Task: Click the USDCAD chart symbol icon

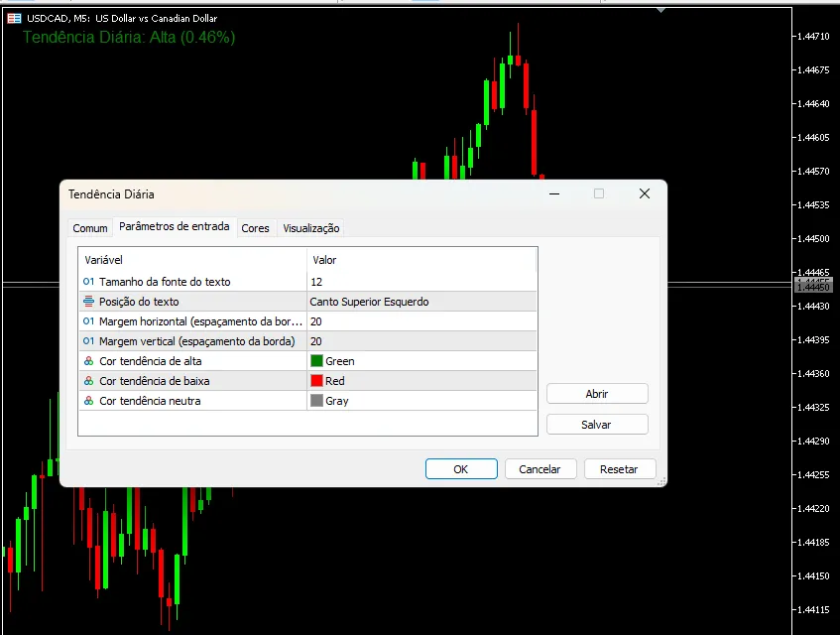Action: 14,18
